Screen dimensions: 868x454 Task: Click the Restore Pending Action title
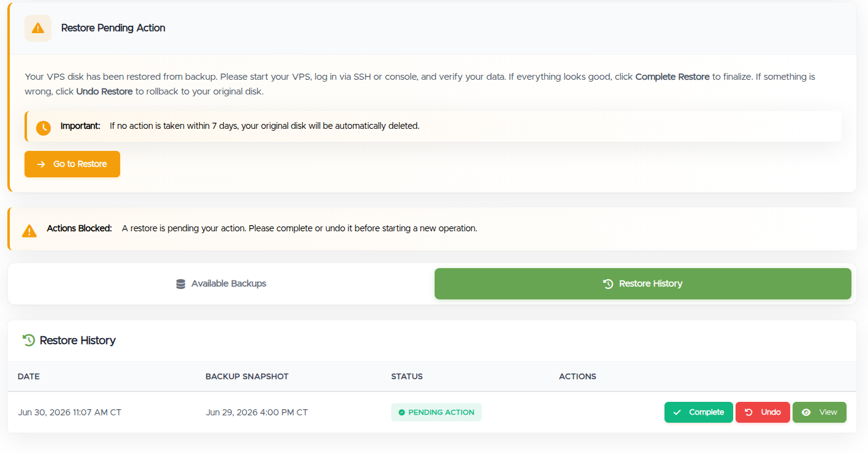(113, 28)
